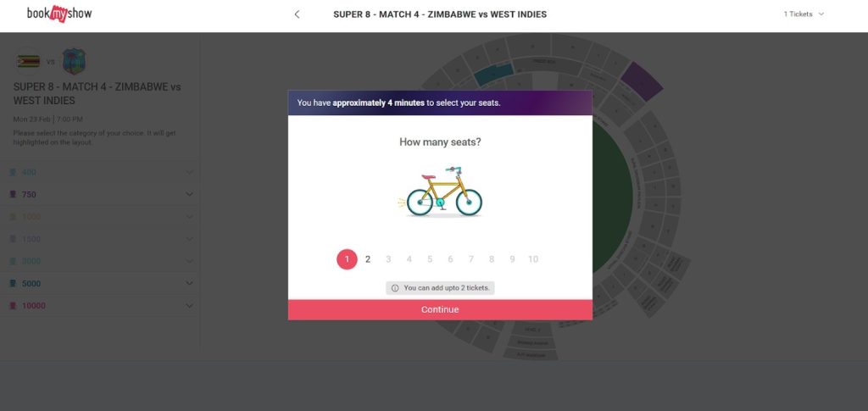Expand the 10000 price category chevron
This screenshot has width=868, height=411.
point(189,306)
